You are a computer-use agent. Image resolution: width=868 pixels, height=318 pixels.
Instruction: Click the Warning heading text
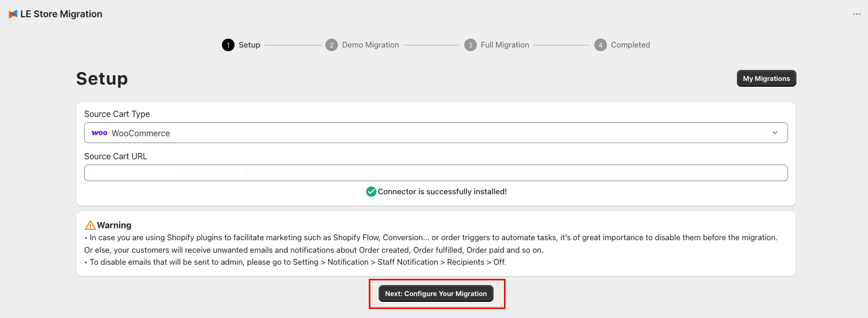pos(114,225)
